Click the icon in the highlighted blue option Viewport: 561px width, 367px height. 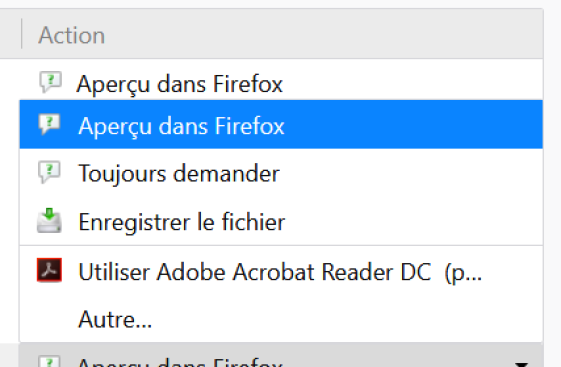pyautogui.click(x=49, y=125)
